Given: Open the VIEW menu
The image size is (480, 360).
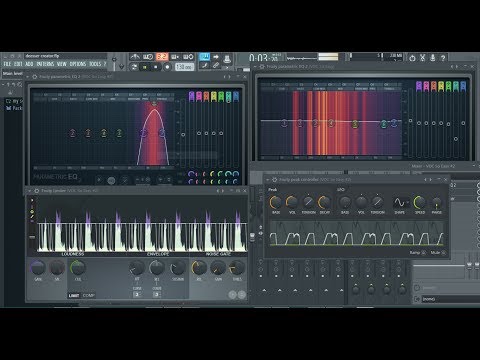Looking at the screenshot, I should pyautogui.click(x=62, y=64).
